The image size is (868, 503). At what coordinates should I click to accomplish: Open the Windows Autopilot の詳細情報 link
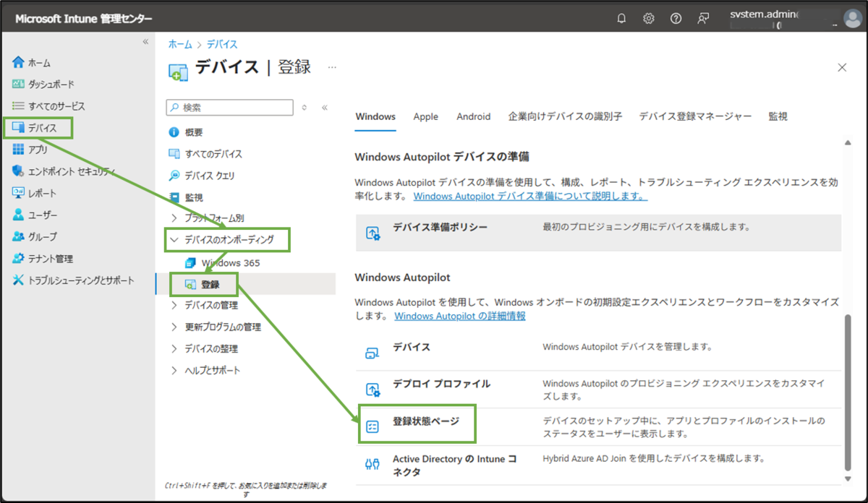pos(460,316)
